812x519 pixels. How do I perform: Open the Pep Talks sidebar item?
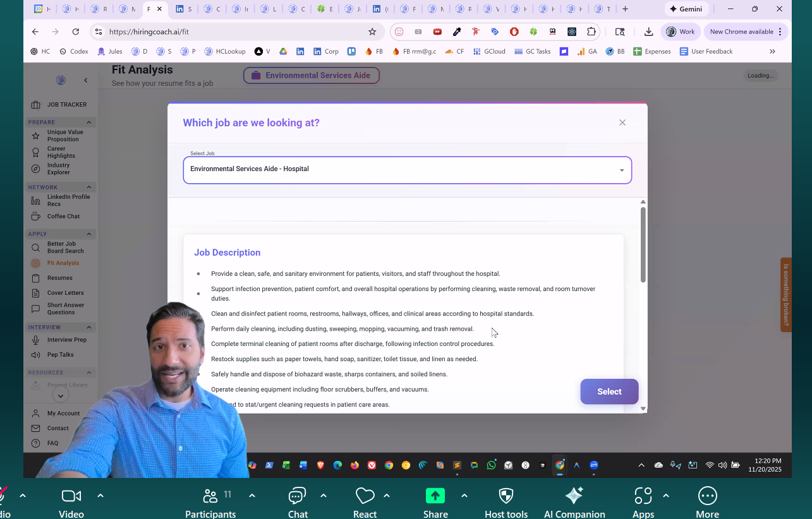click(x=60, y=355)
